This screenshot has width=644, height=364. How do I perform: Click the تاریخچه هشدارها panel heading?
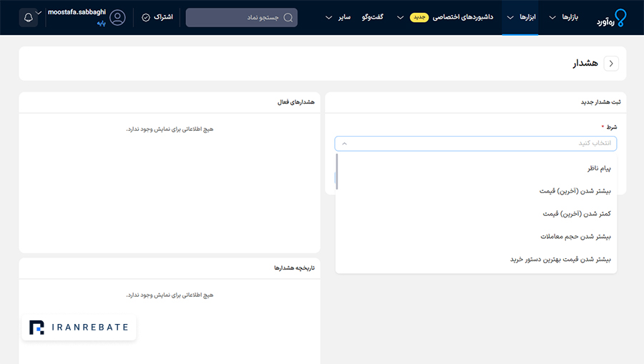295,268
